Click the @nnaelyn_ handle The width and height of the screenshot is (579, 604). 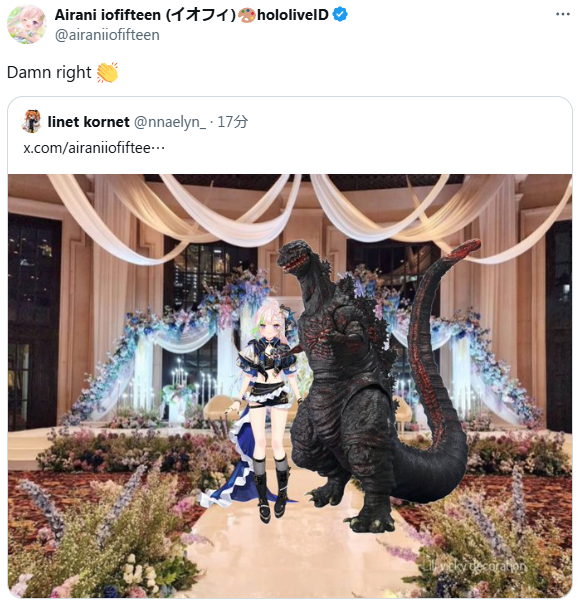(x=170, y=122)
